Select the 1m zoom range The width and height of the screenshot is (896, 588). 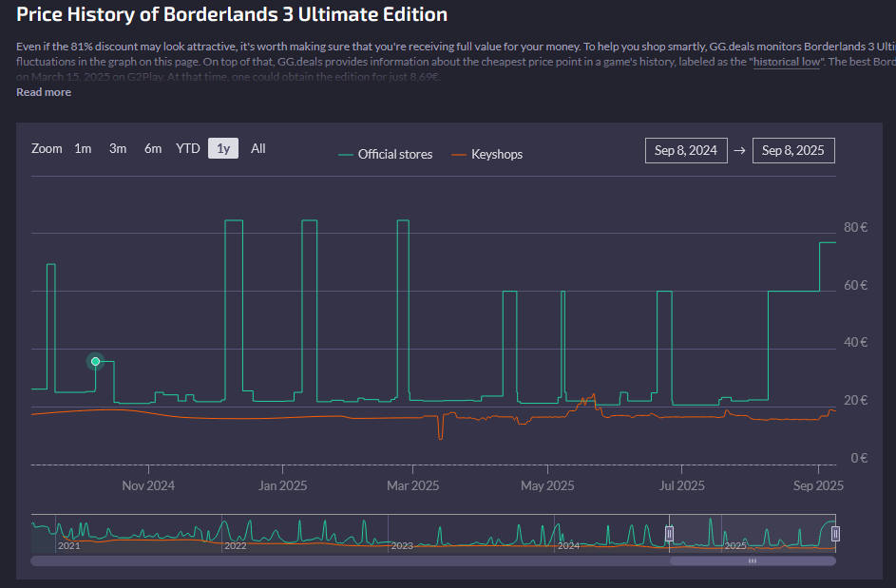(83, 148)
